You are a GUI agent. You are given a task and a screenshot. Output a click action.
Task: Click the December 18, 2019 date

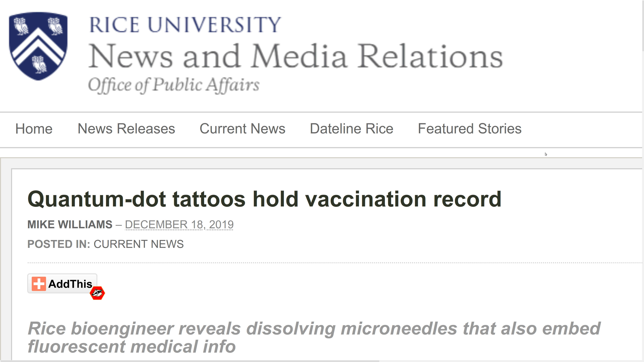[179, 224]
